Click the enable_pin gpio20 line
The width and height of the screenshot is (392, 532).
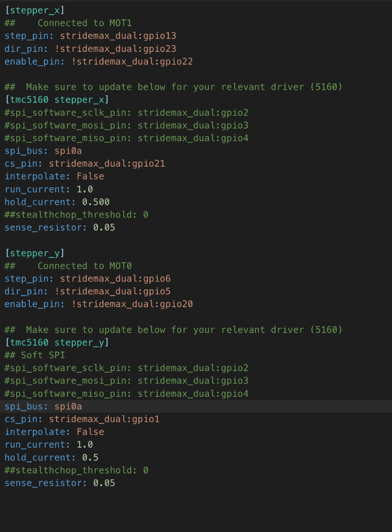coord(99,305)
